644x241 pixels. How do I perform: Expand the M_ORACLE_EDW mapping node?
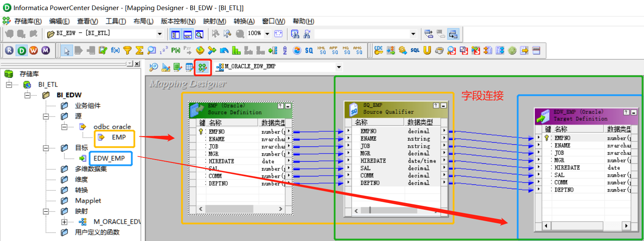pos(65,222)
